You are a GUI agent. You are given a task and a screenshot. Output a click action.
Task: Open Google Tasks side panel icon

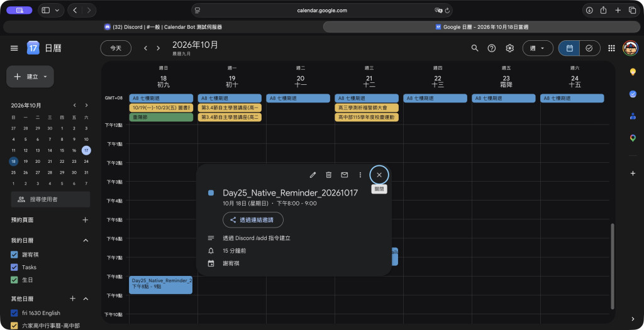[633, 94]
